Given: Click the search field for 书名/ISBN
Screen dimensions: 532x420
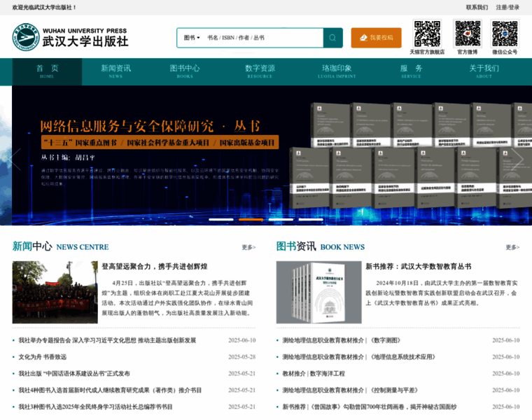Looking at the screenshot, I should (263, 38).
